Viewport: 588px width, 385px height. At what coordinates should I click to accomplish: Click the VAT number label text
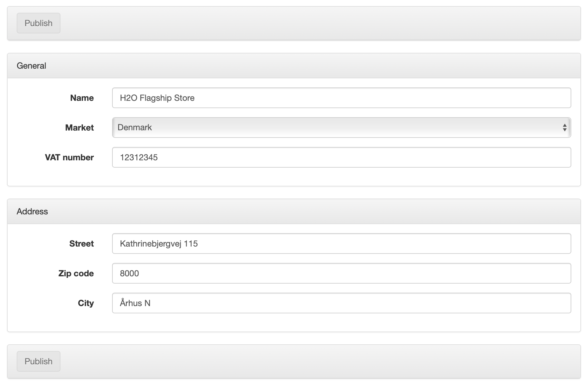69,157
